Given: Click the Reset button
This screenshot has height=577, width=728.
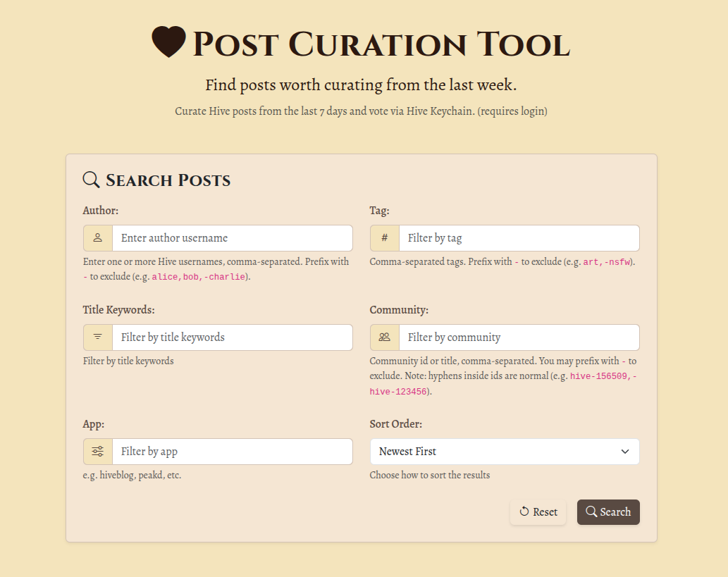Looking at the screenshot, I should 538,512.
